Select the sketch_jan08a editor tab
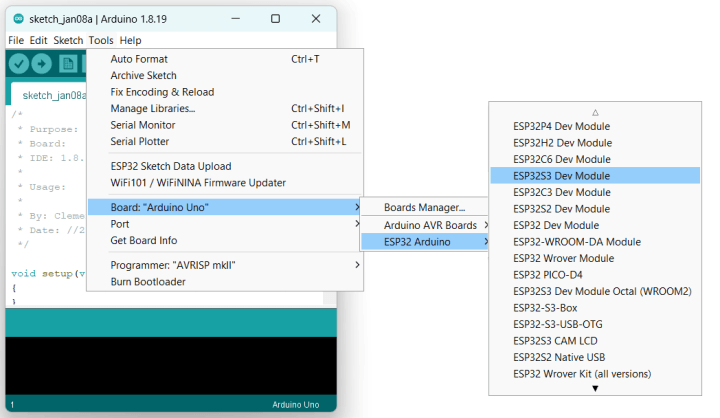Screen dimensions: 720x418 (x=52, y=95)
